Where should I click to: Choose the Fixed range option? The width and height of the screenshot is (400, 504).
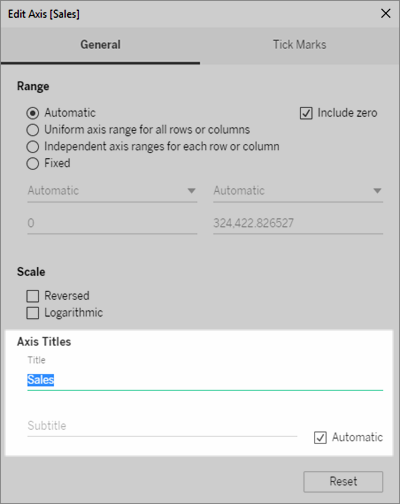[33, 164]
